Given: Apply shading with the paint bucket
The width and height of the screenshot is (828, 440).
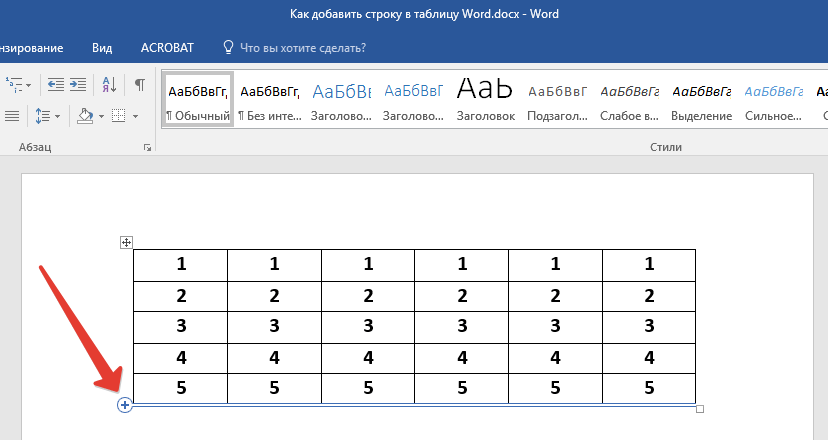Looking at the screenshot, I should 85,116.
